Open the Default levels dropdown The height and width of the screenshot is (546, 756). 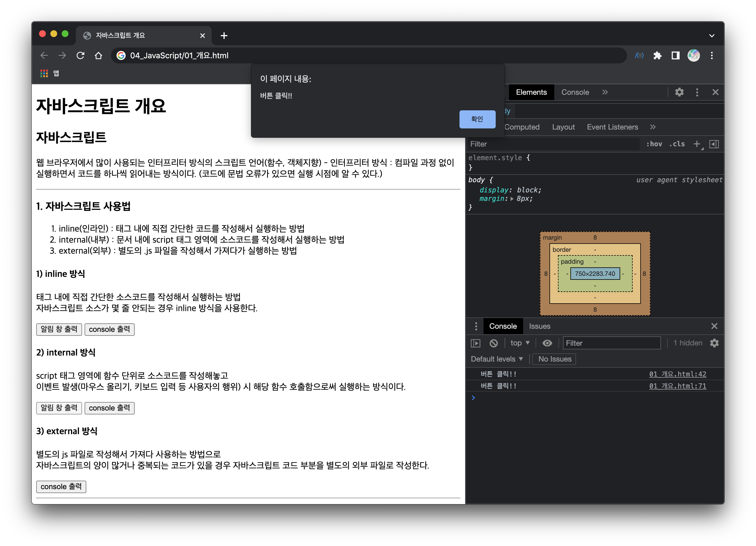(x=497, y=359)
